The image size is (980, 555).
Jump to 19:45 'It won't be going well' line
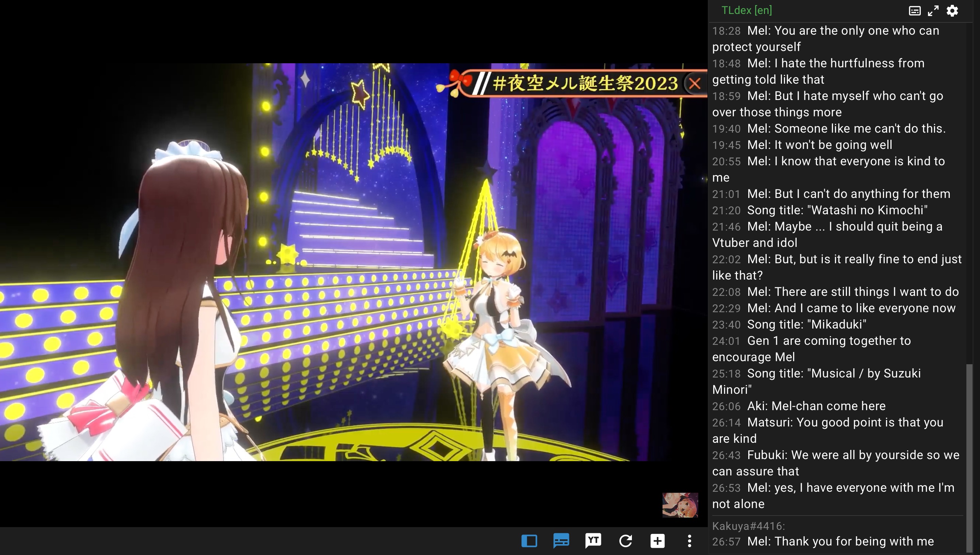pos(837,145)
